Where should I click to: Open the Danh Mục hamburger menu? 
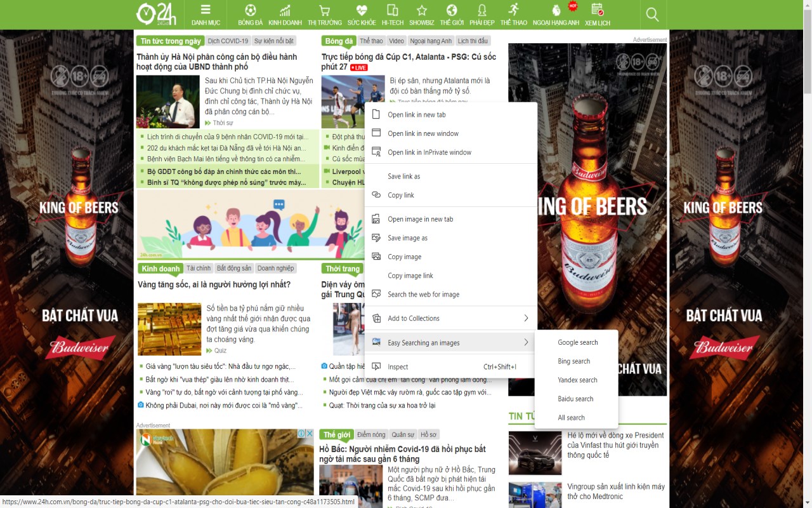coord(206,15)
